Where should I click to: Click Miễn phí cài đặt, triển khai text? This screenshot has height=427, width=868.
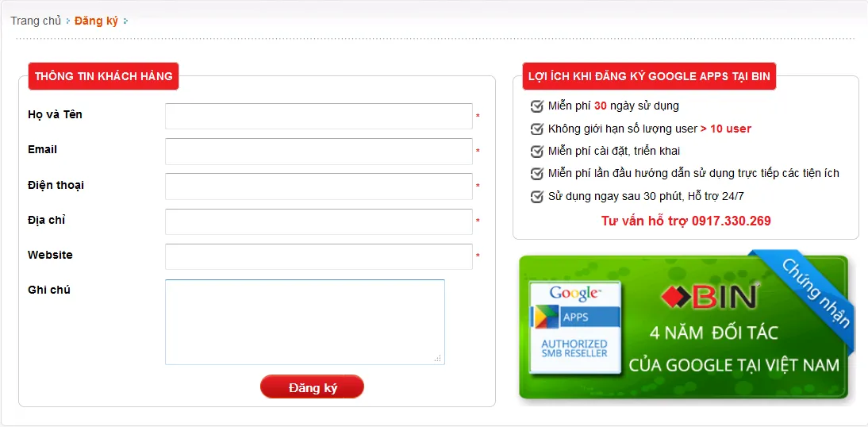(x=614, y=151)
